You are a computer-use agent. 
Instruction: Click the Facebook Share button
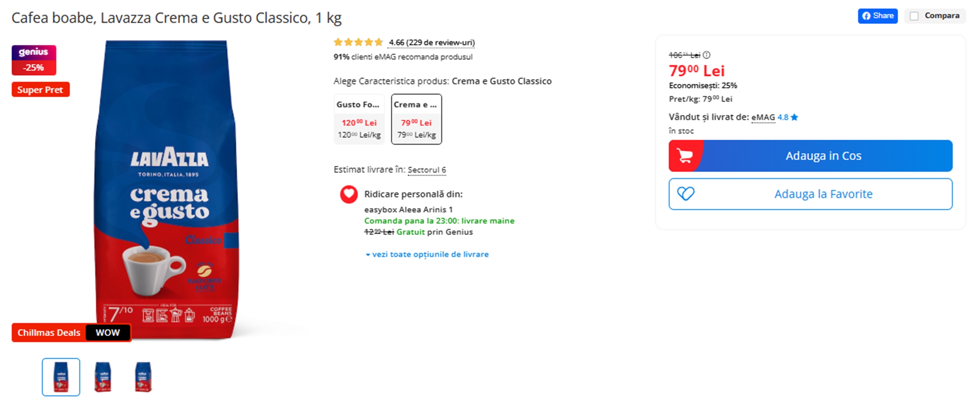point(877,16)
